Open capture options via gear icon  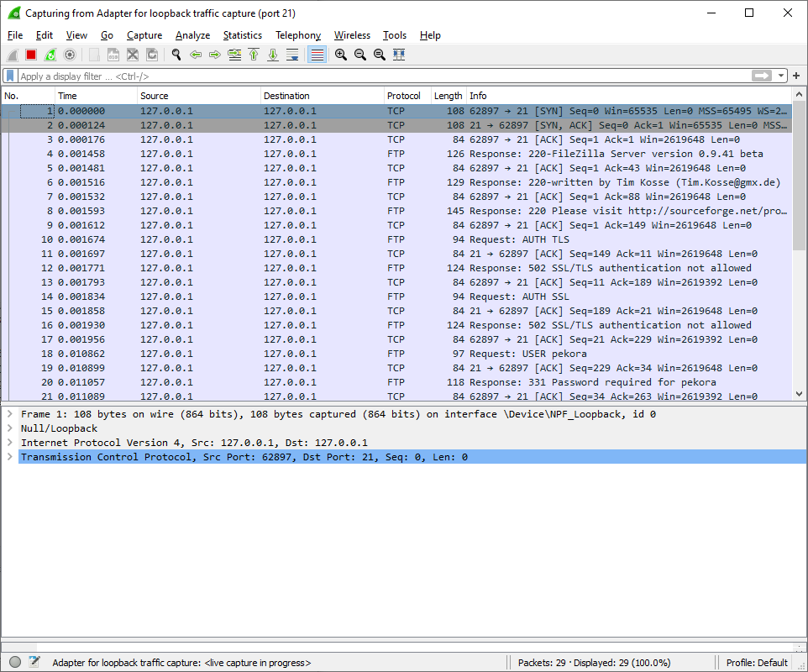point(69,54)
